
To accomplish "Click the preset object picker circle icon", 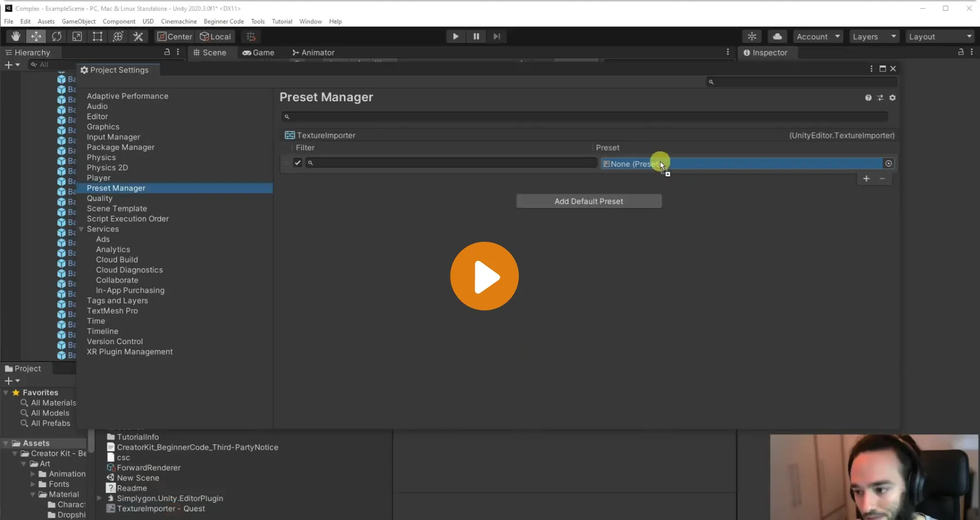I will (889, 163).
